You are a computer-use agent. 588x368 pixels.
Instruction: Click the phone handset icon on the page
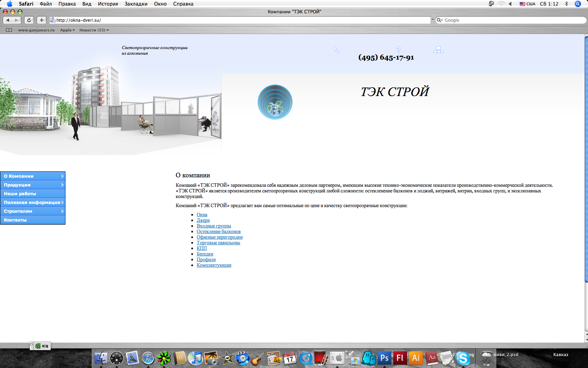pos(337,50)
